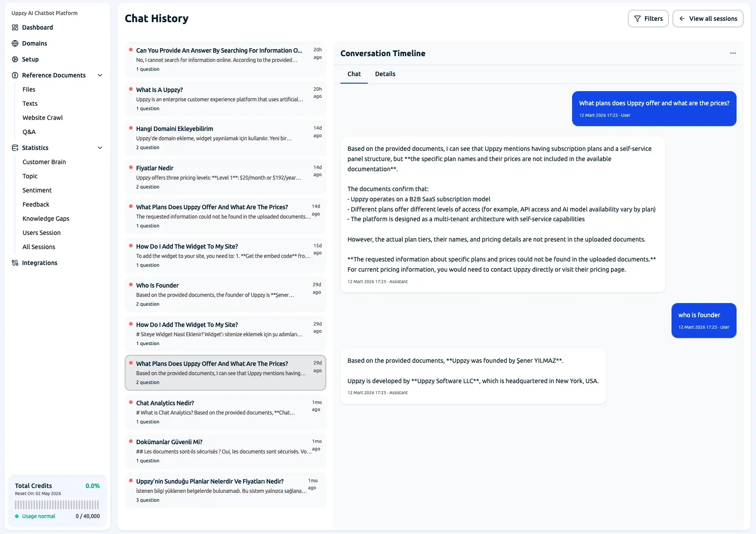Image resolution: width=756 pixels, height=534 pixels.
Task: Click the Reference Documents brain icon
Action: (15, 75)
